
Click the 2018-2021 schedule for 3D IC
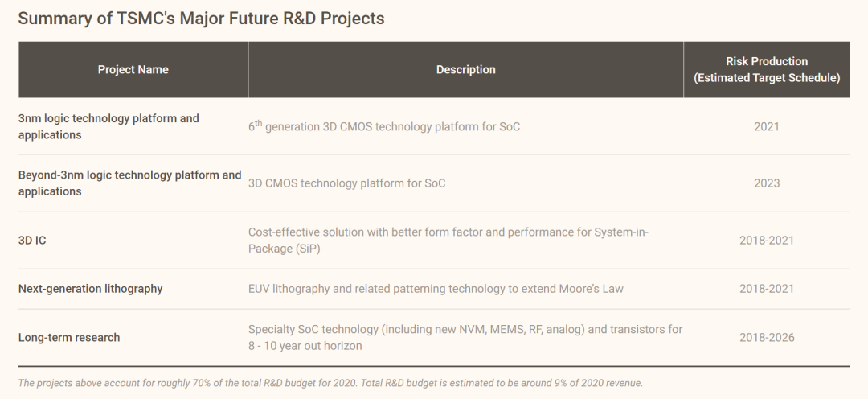767,240
